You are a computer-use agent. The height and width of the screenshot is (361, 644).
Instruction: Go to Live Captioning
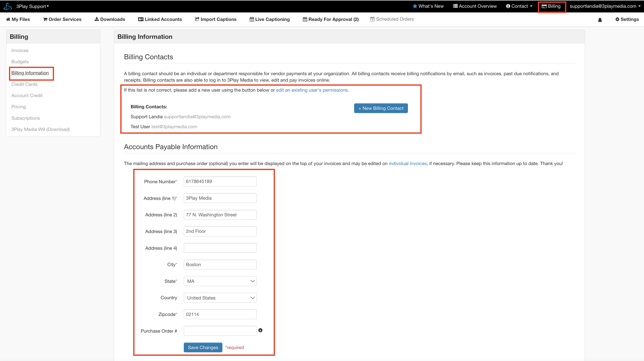(269, 19)
